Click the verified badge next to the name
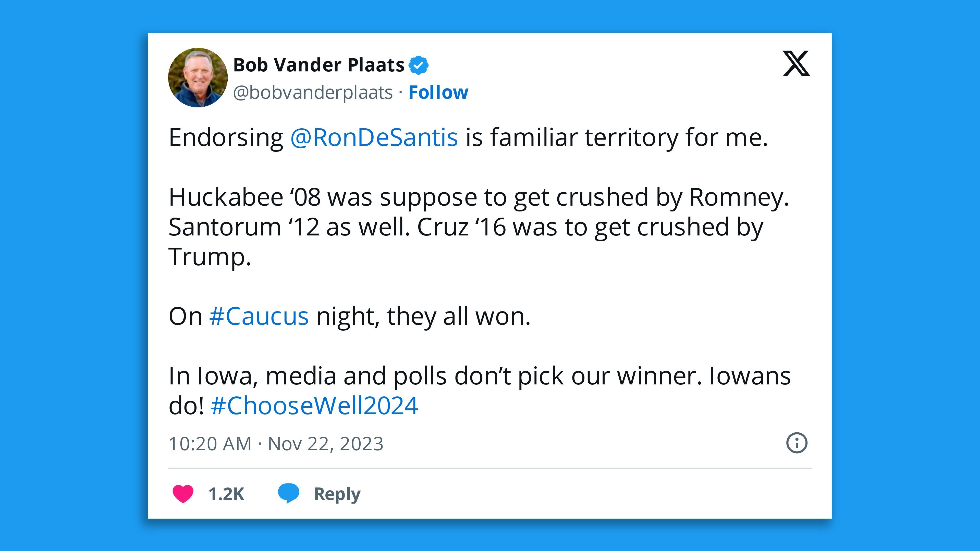The width and height of the screenshot is (980, 551). [419, 64]
